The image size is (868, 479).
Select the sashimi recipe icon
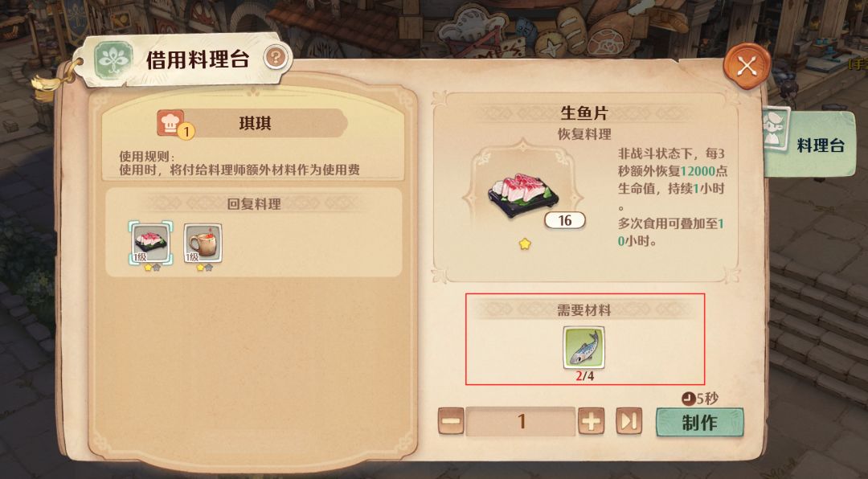tap(150, 242)
